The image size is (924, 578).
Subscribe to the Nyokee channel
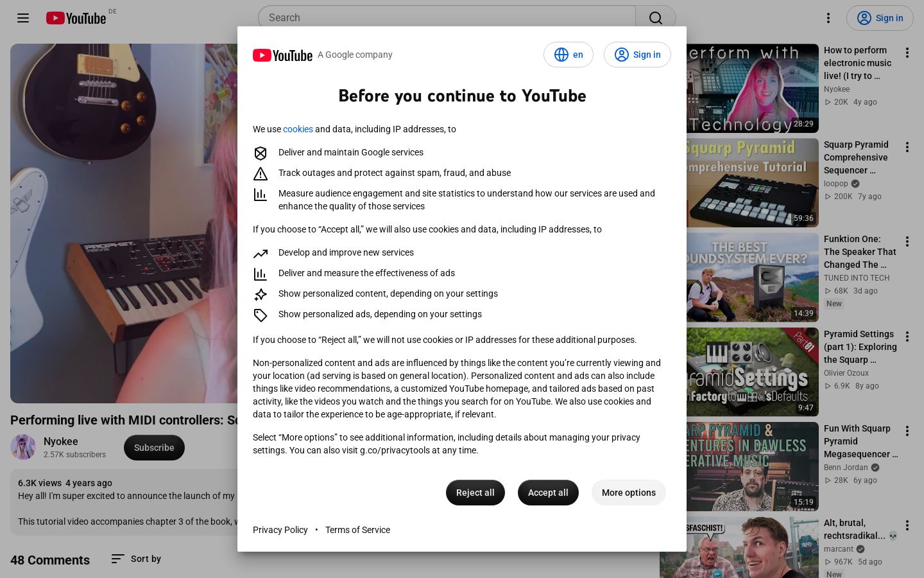pyautogui.click(x=154, y=448)
